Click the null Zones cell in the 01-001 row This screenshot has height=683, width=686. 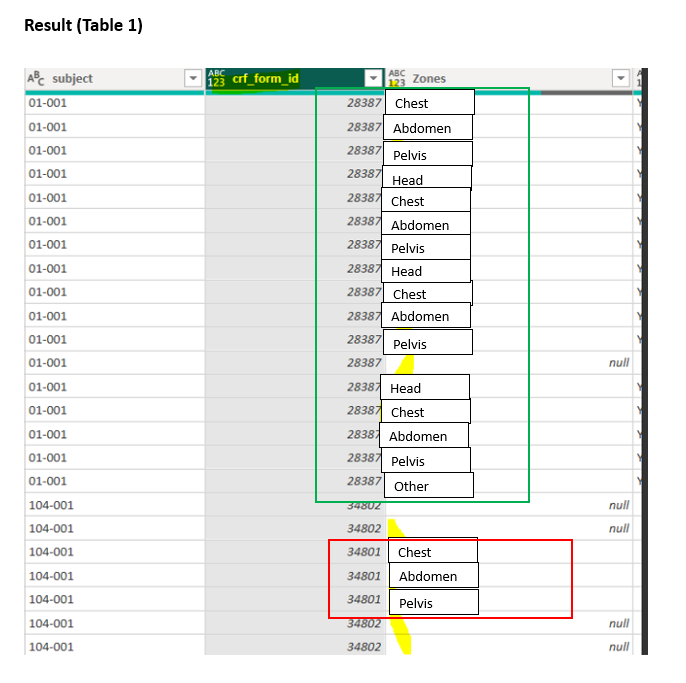pos(509,363)
